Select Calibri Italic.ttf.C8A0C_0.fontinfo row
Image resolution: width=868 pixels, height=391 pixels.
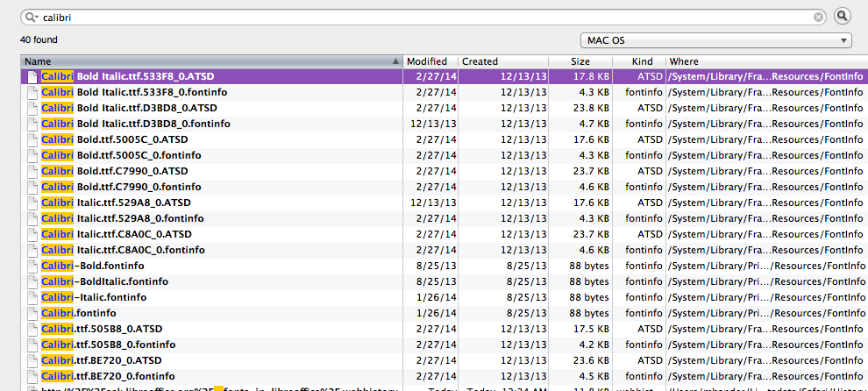point(444,250)
